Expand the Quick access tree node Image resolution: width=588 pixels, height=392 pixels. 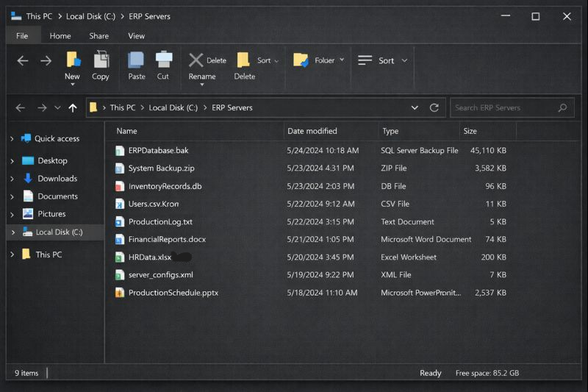pos(12,139)
